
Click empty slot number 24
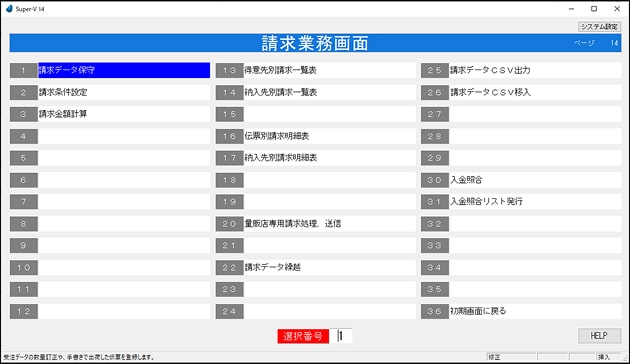tap(229, 311)
